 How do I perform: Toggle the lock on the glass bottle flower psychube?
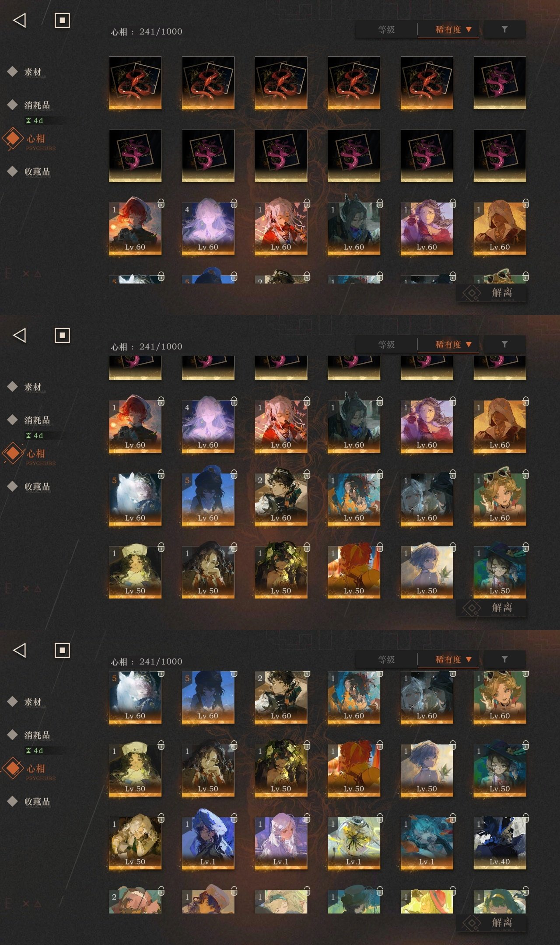click(380, 818)
